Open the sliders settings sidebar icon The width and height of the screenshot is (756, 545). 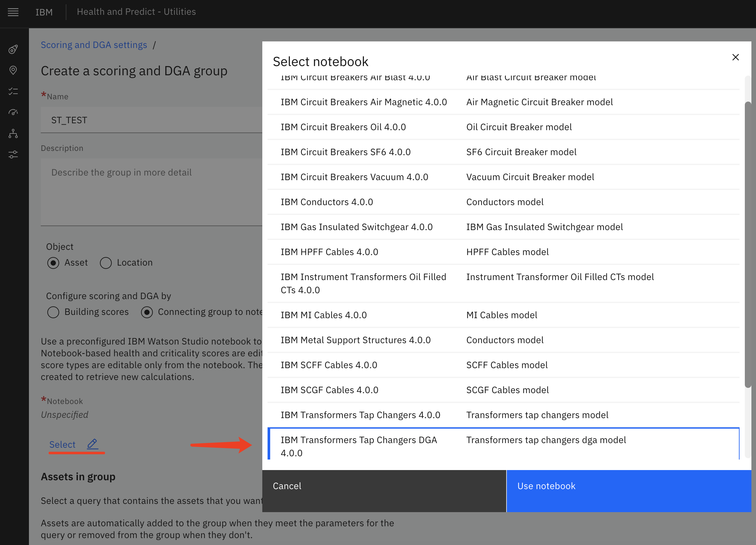tap(13, 154)
